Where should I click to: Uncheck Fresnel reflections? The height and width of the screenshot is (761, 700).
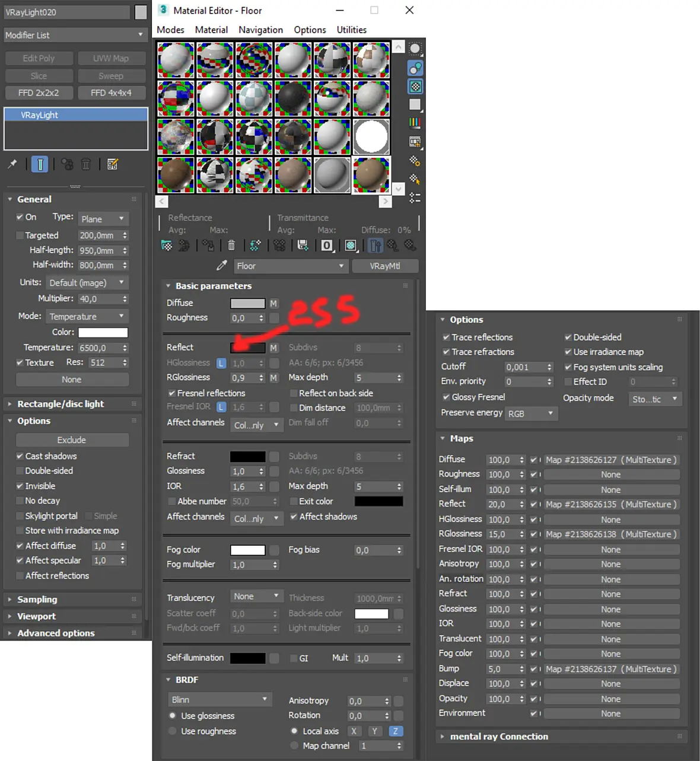[171, 393]
